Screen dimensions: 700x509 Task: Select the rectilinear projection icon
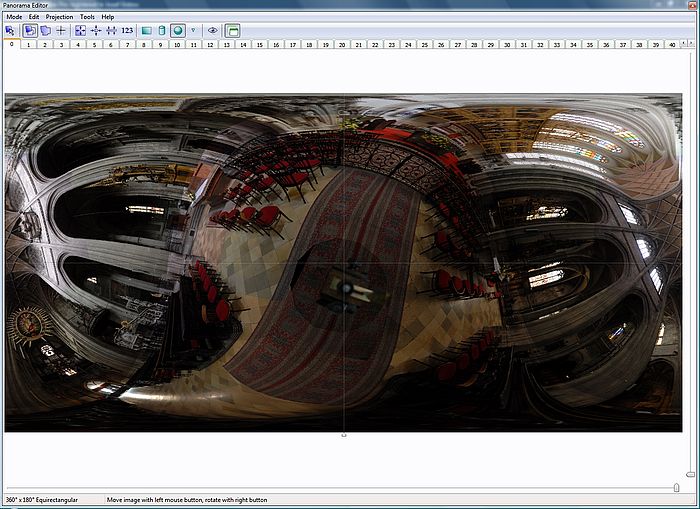pyautogui.click(x=146, y=31)
